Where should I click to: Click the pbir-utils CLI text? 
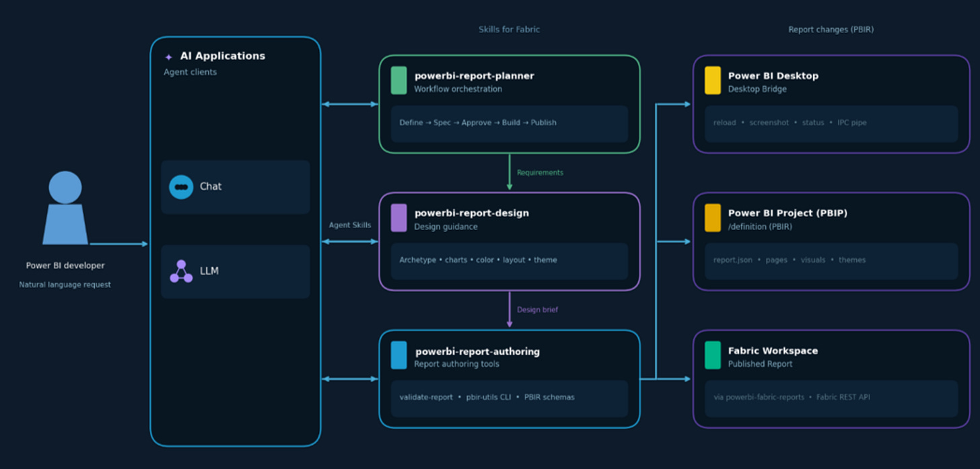click(x=489, y=397)
